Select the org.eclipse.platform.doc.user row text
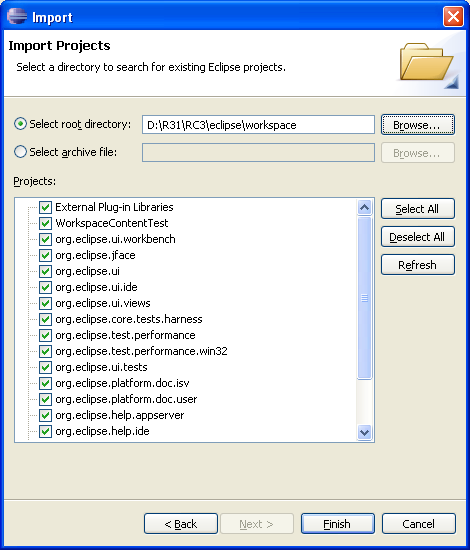 [x=126, y=399]
